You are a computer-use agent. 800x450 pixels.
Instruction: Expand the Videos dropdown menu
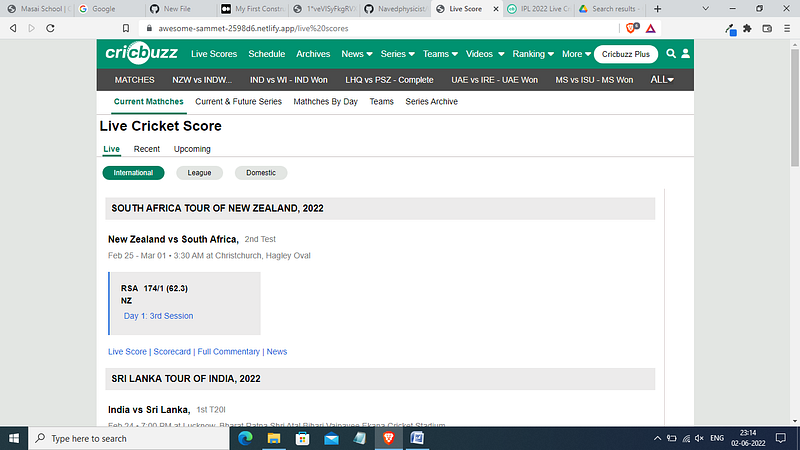click(485, 54)
